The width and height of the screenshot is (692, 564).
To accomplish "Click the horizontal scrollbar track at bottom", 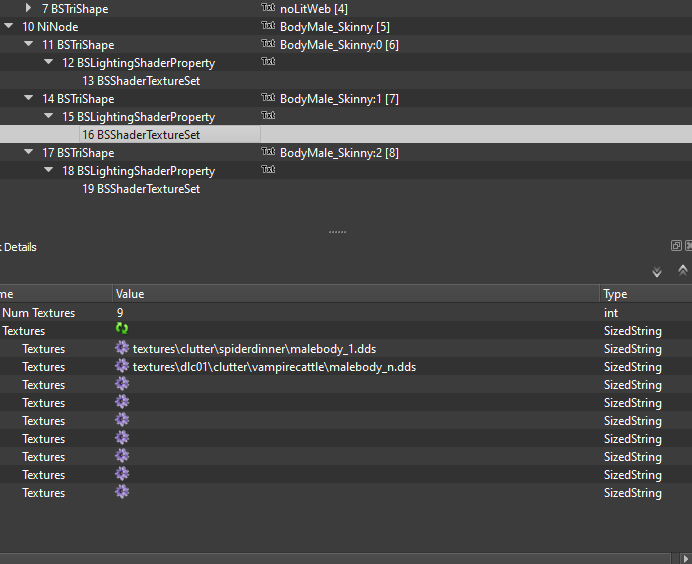I will tap(335, 559).
